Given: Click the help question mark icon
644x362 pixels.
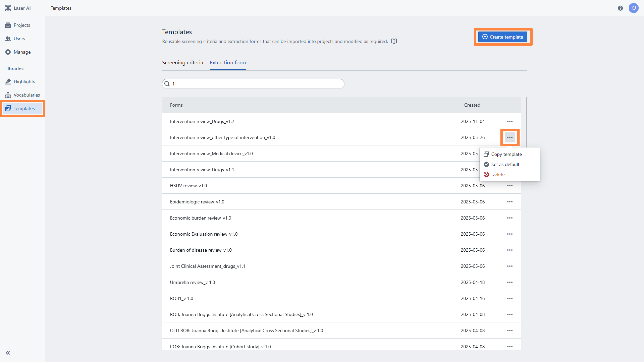Looking at the screenshot, I should [x=620, y=8].
